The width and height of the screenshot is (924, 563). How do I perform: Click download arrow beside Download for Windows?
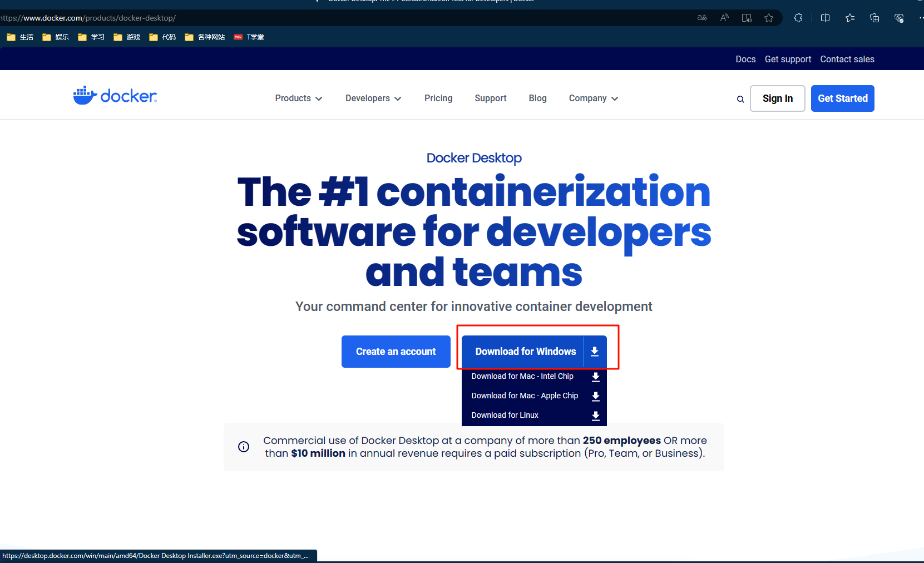pos(595,352)
